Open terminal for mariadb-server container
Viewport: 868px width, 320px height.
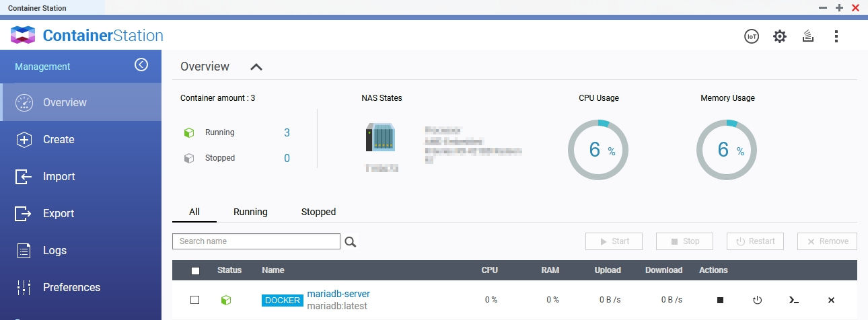[794, 300]
